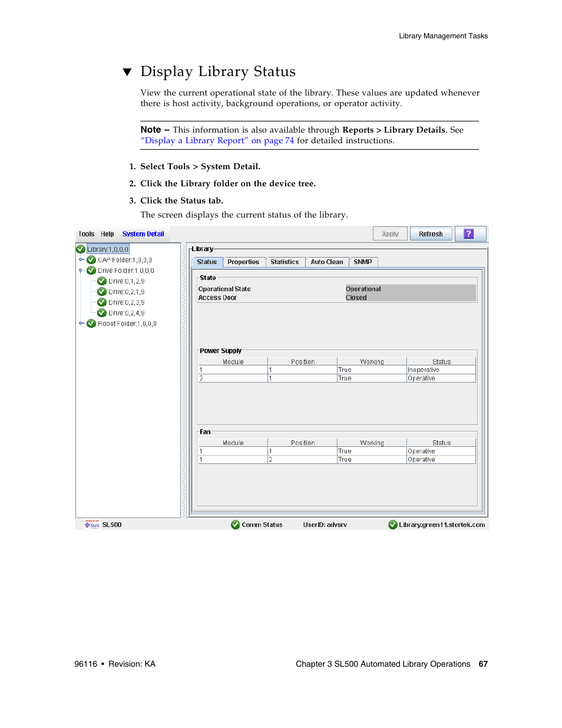
Task: Click the green check icon of Drive:0,1,2,9
Action: pyautogui.click(x=102, y=281)
